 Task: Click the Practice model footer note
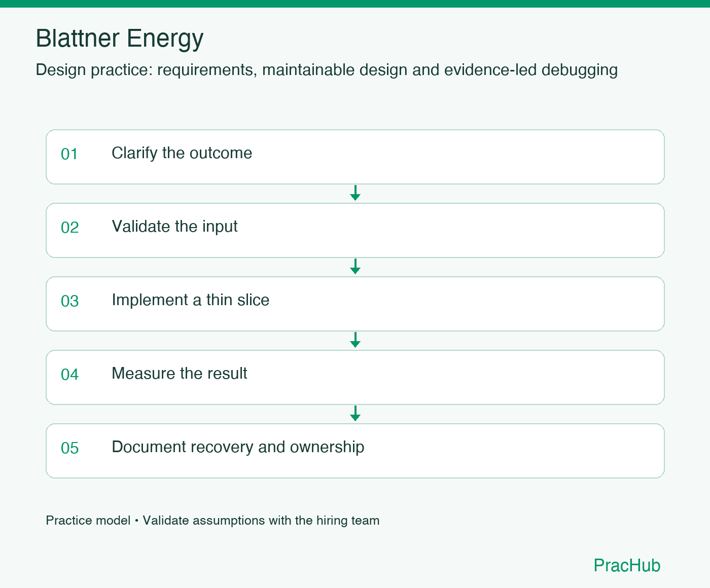click(212, 521)
